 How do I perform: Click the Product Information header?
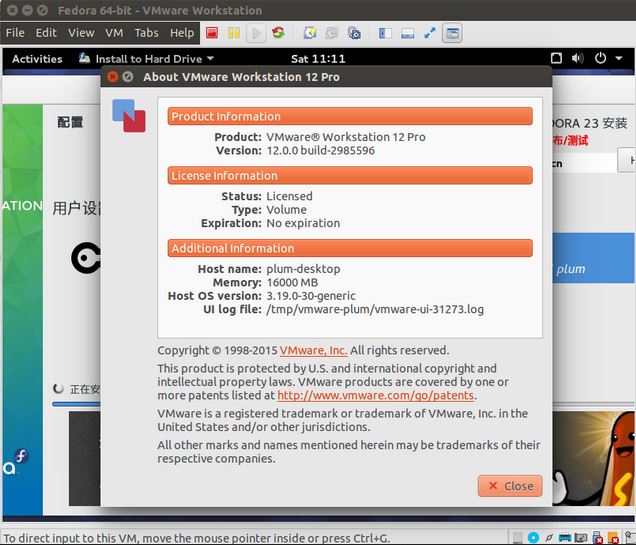point(350,116)
